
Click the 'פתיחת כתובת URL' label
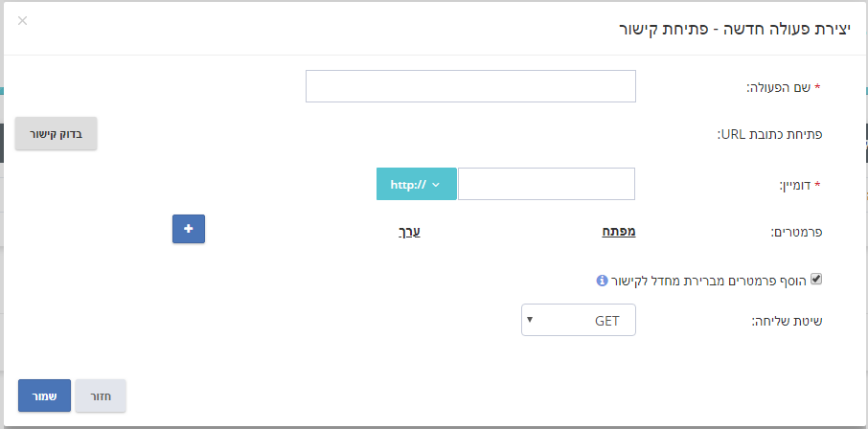[x=770, y=134]
